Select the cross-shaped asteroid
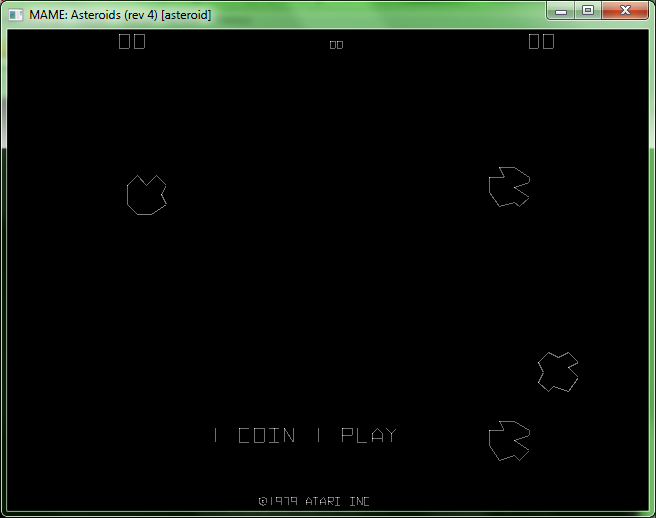The image size is (656, 518). [557, 372]
